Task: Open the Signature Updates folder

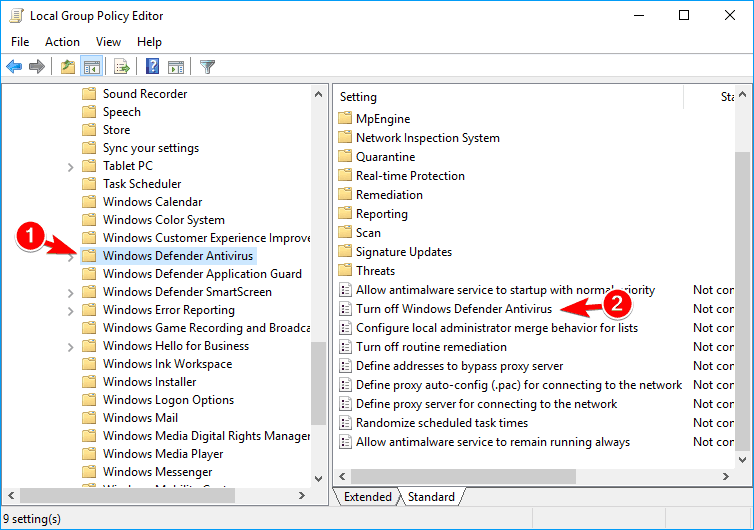Action: pos(404,252)
